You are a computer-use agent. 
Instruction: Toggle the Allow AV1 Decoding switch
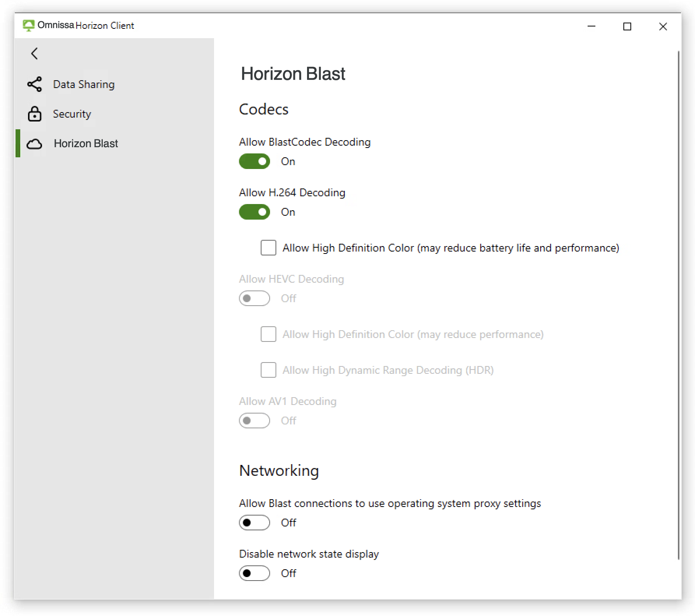tap(254, 421)
